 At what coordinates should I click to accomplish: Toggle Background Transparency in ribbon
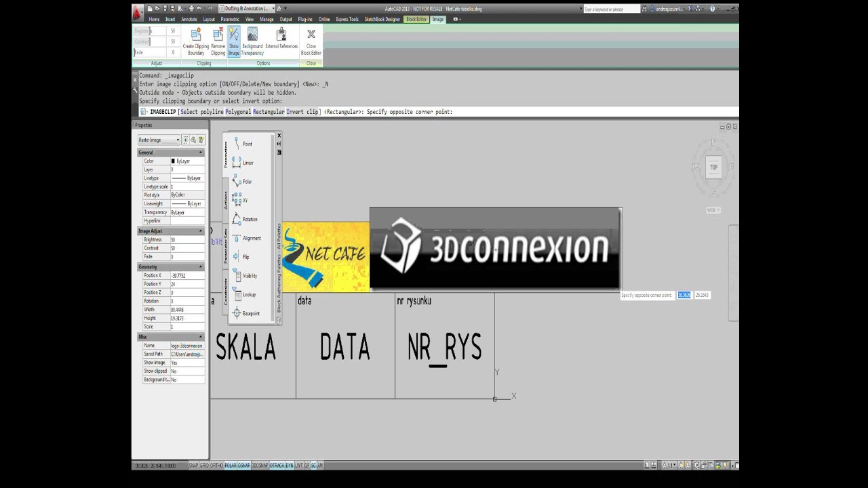[x=252, y=41]
